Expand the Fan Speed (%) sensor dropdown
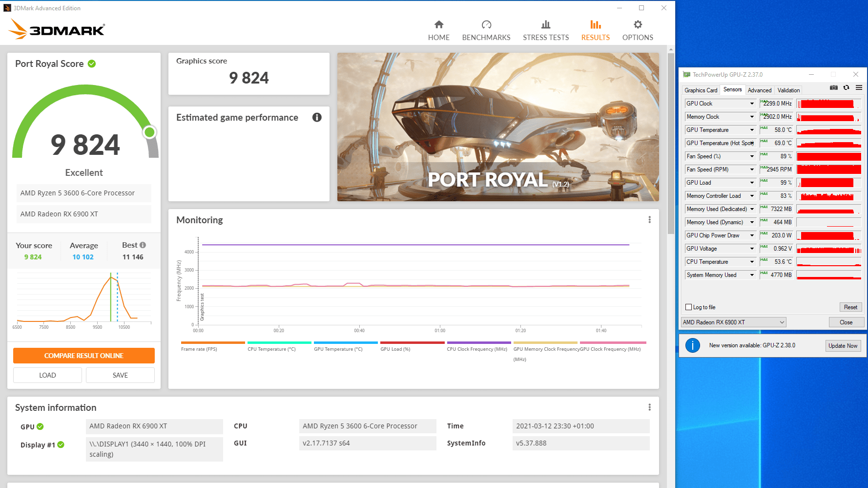 [x=752, y=156]
